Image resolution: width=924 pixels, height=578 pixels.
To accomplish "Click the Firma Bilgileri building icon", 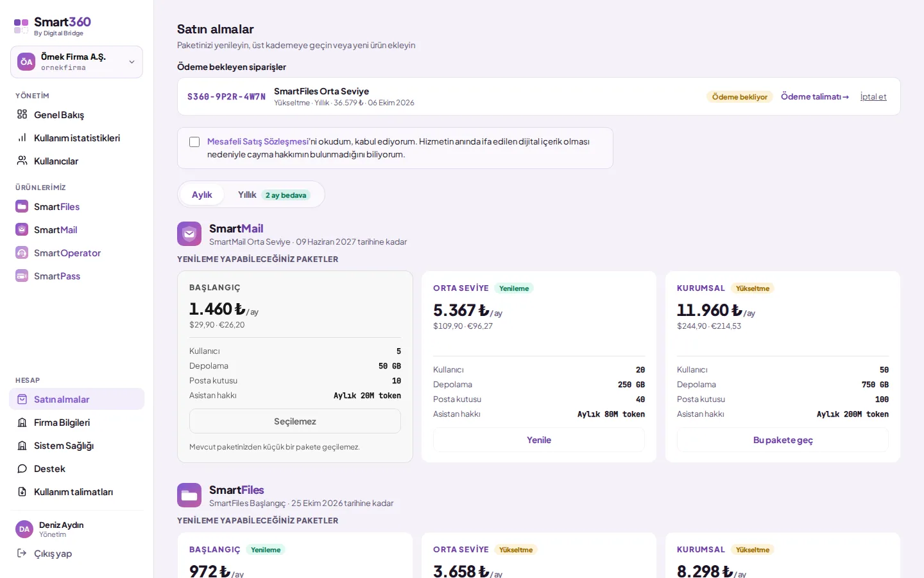I will point(22,423).
